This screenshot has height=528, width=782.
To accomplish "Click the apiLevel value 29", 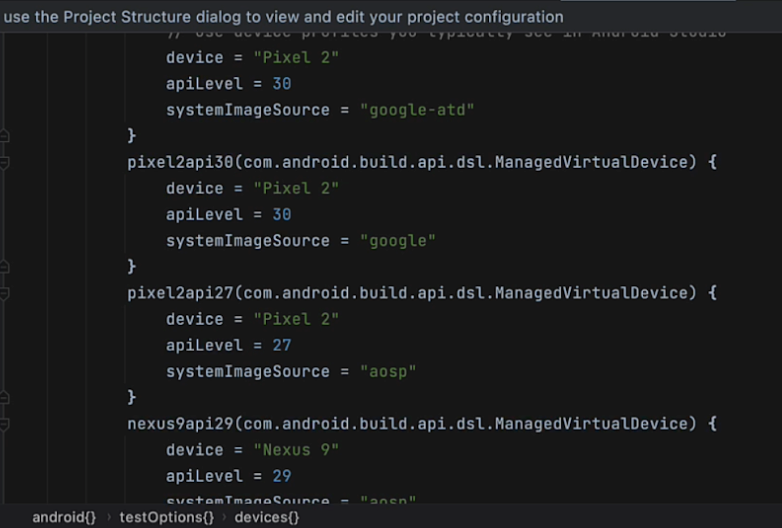I will point(282,476).
